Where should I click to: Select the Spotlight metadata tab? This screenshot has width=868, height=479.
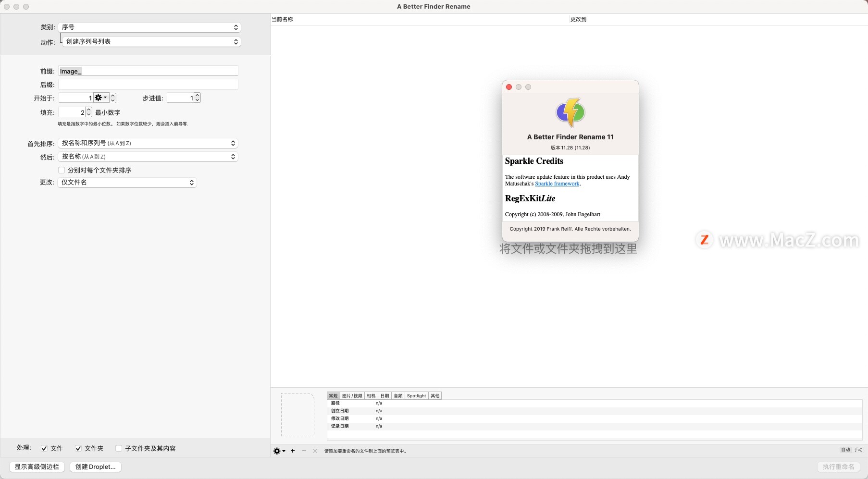(x=417, y=396)
